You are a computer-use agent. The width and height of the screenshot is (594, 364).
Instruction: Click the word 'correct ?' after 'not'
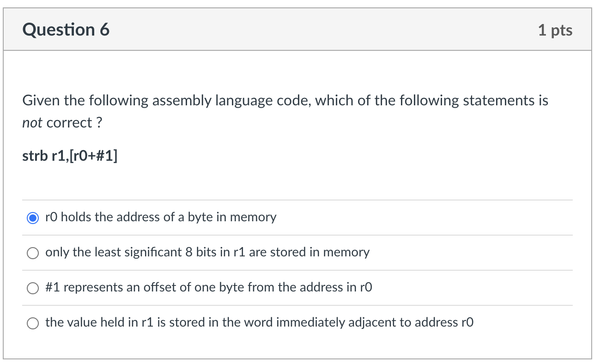74,123
